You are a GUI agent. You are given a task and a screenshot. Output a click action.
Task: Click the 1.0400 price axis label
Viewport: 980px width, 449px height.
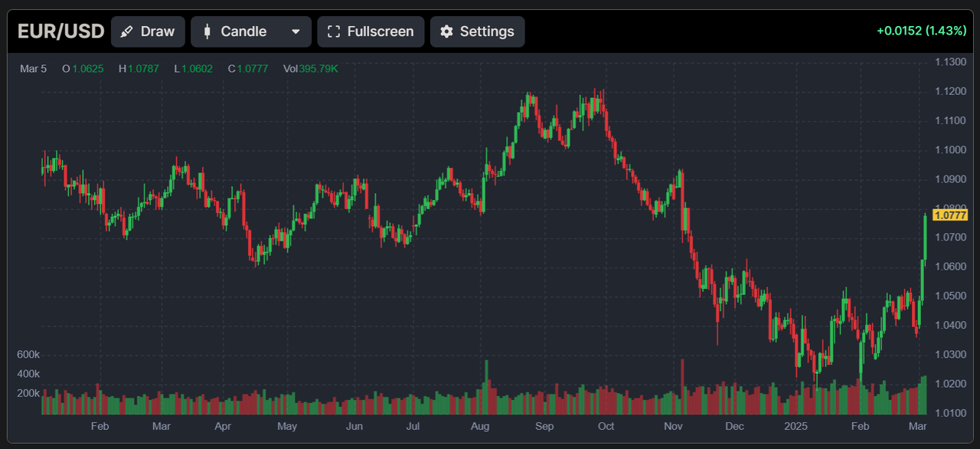[951, 326]
